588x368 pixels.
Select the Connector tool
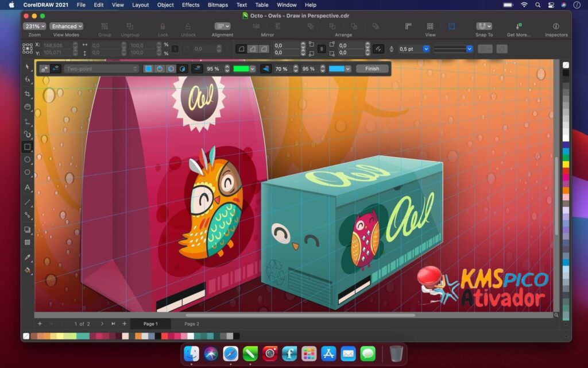(28, 215)
